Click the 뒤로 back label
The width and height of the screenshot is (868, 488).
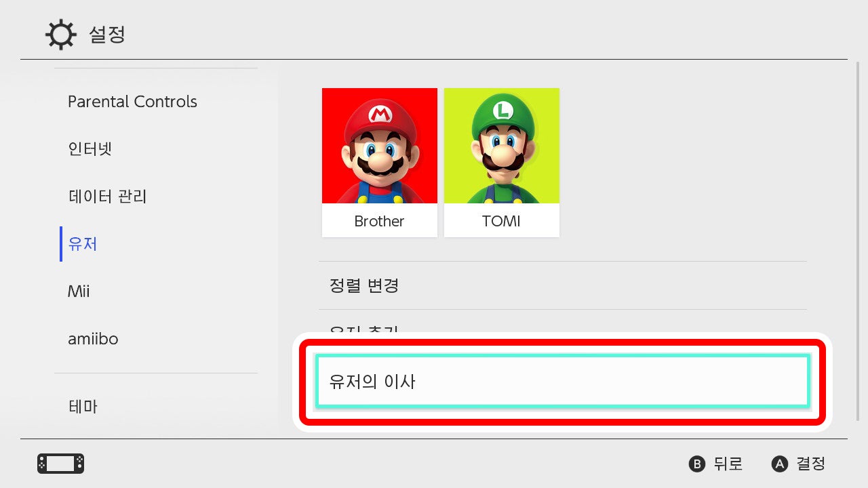728,464
